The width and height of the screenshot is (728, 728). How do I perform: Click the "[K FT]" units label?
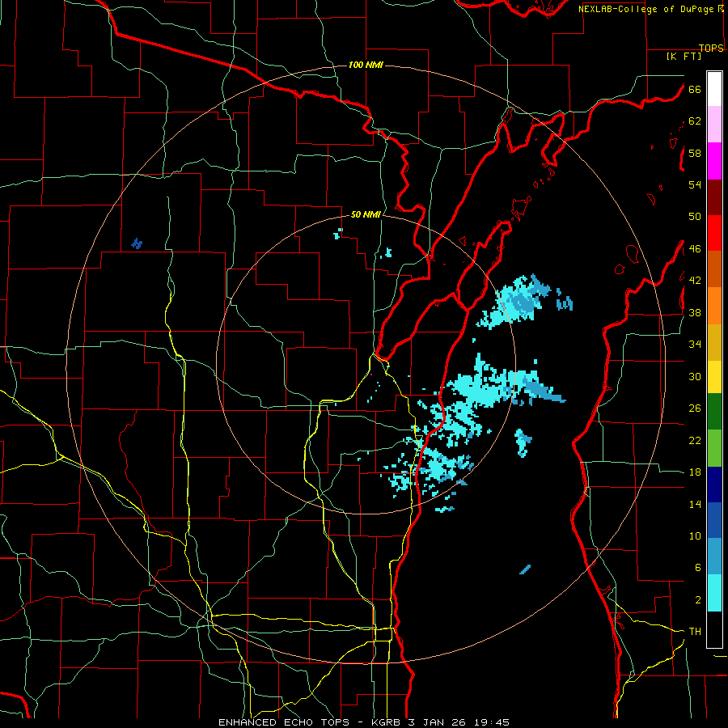point(684,56)
